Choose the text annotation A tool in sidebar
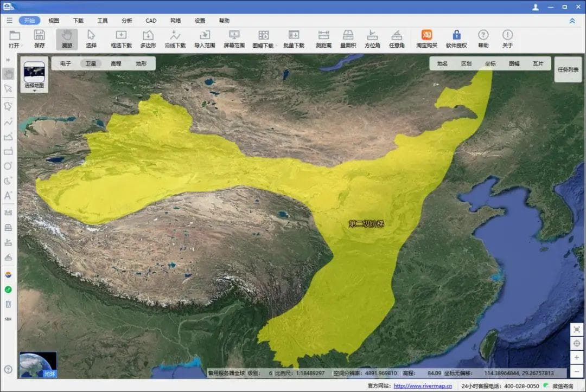This screenshot has width=586, height=392. pos(8,196)
